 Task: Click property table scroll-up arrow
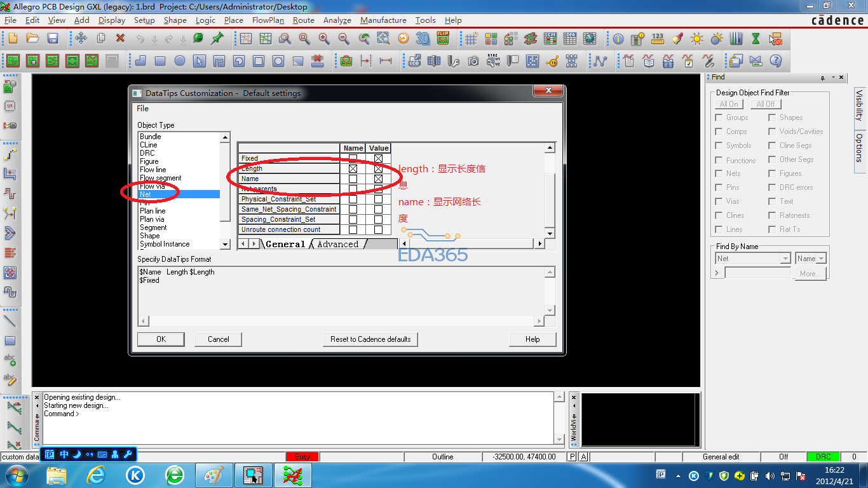(x=550, y=148)
